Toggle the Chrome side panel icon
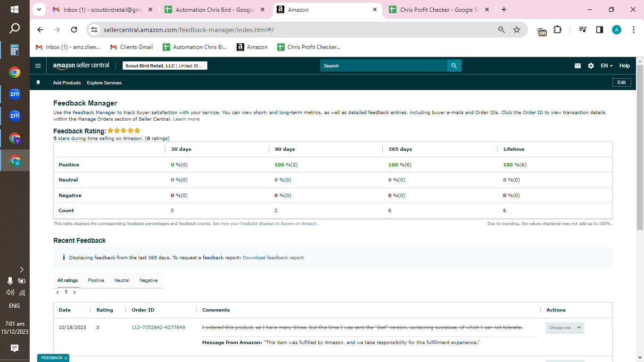The height and width of the screenshot is (362, 644). [x=600, y=30]
